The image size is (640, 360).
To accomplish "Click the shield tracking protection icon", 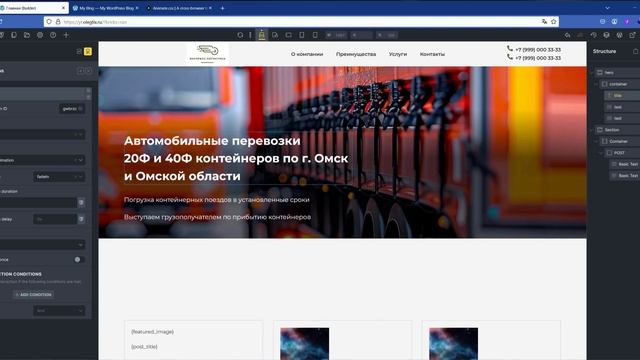I will click(49, 22).
